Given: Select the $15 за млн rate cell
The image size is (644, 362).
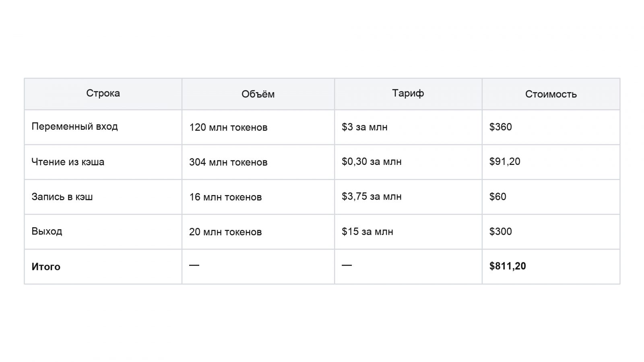Looking at the screenshot, I should [x=367, y=232].
